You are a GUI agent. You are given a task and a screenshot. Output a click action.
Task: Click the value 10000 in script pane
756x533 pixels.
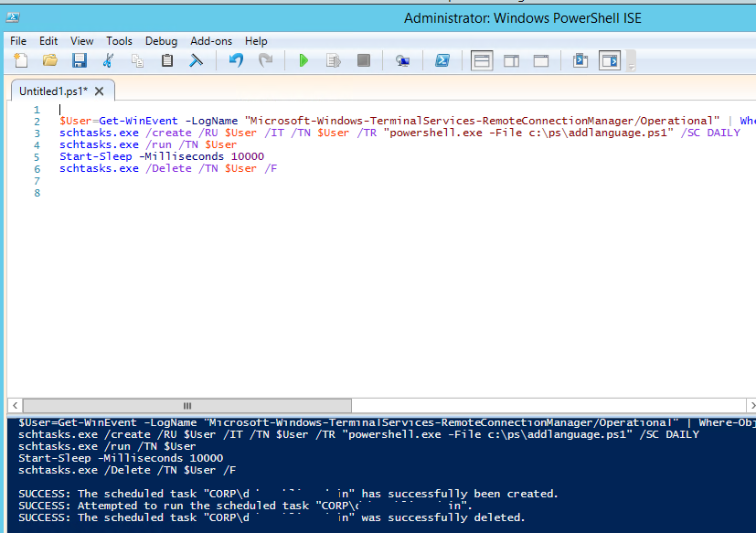pyautogui.click(x=248, y=156)
